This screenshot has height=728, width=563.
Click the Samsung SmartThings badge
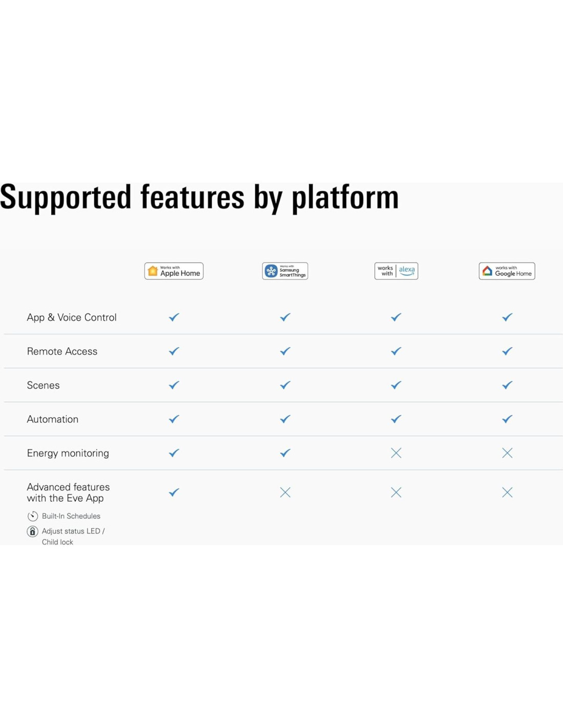pos(285,271)
